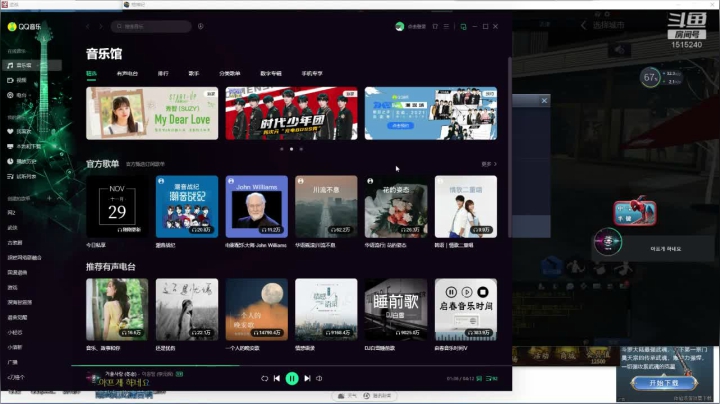The width and height of the screenshot is (720, 404).
Task: Open the 睡前歌 DJ radio cover
Action: tap(396, 309)
